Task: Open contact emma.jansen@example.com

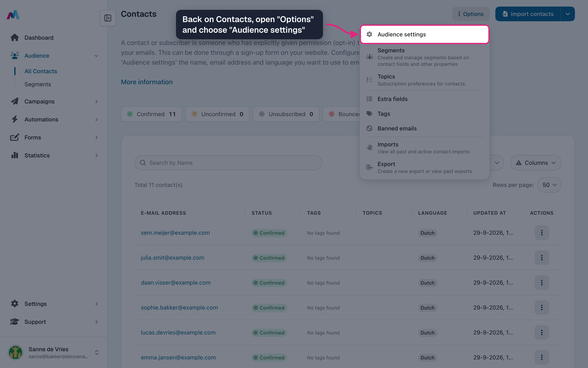Action: click(x=178, y=357)
